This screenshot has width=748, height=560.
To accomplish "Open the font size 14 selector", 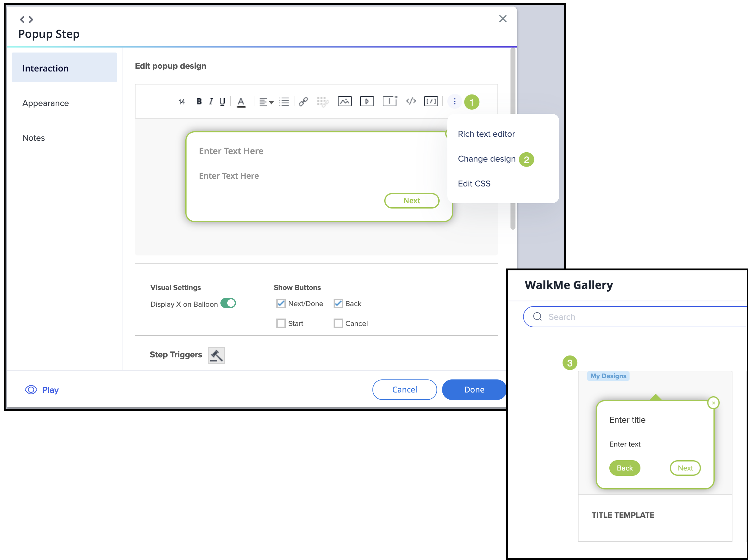I will coord(182,102).
